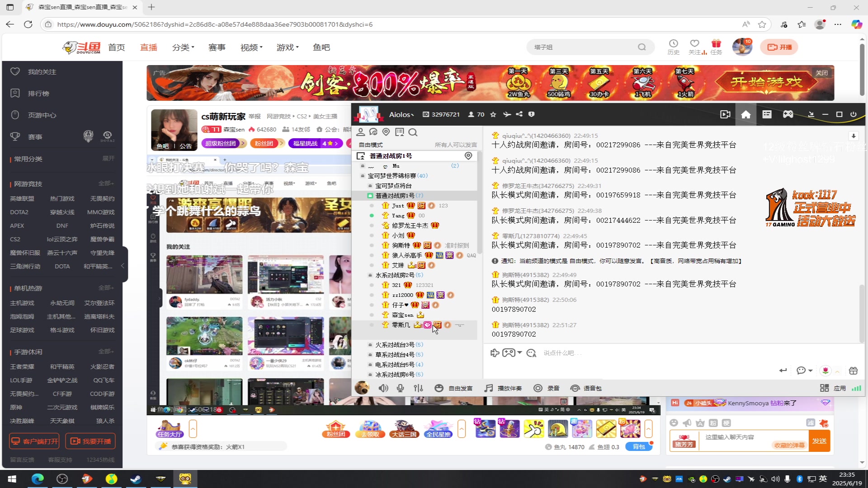The image size is (868, 488).
Task: Expand the 游戏 dropdown in Douyu nav
Action: point(288,47)
